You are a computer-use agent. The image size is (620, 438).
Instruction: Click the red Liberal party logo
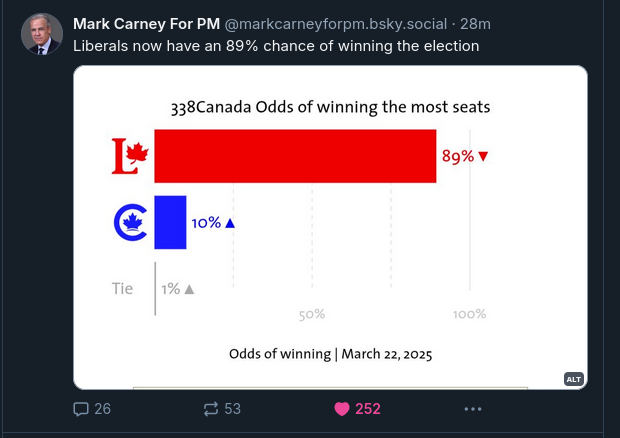click(129, 156)
